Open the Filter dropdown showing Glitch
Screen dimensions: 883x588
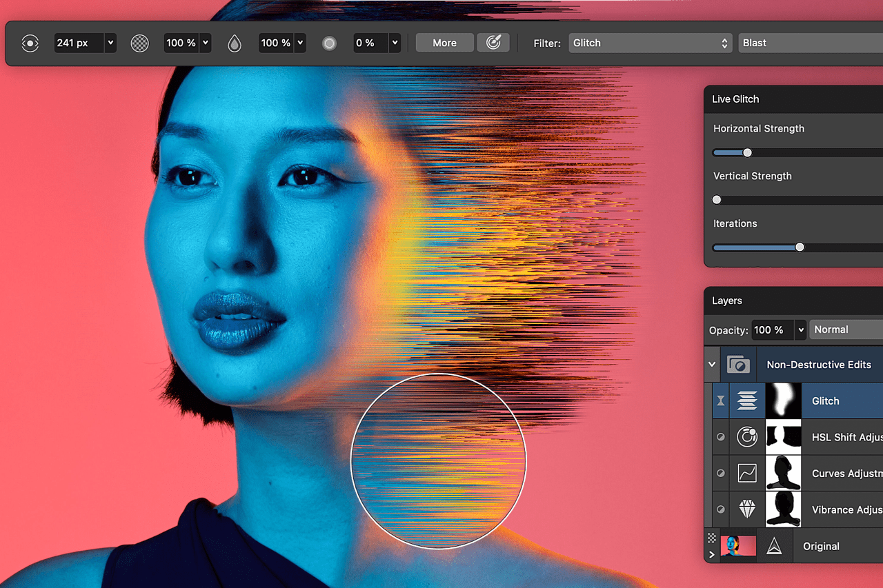click(x=650, y=43)
